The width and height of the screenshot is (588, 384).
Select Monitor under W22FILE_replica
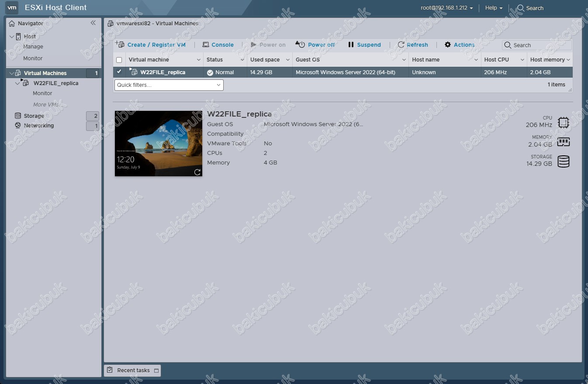(x=42, y=93)
